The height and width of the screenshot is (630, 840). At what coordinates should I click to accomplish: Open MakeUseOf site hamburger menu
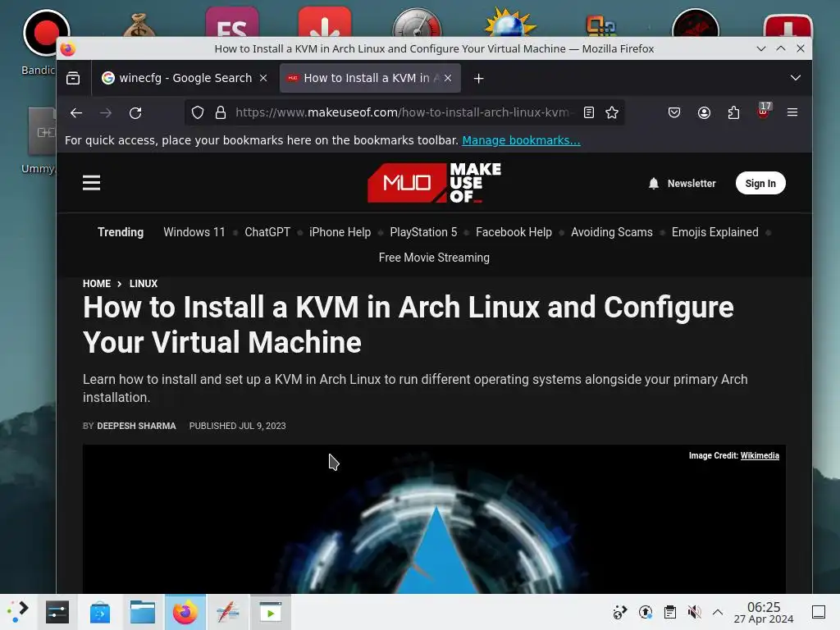coord(92,183)
